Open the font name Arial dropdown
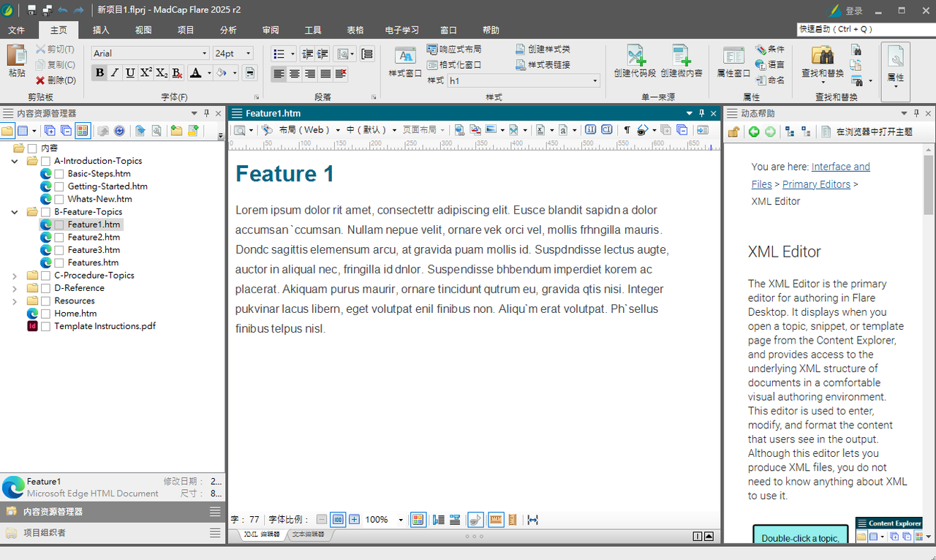 point(204,53)
